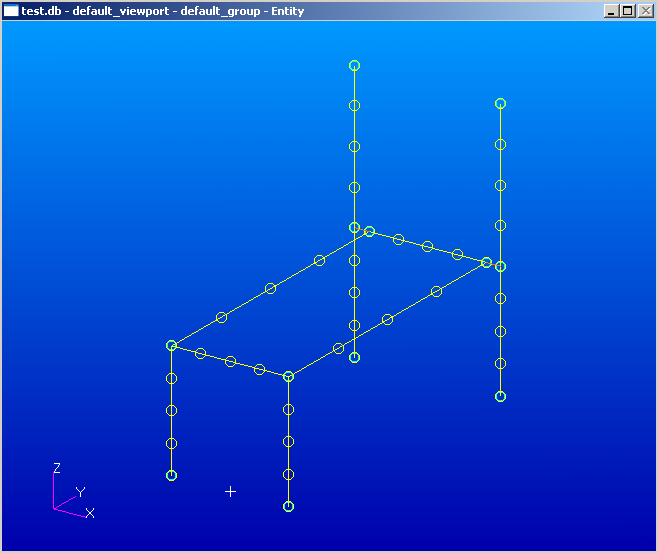658x553 pixels.
Task: Minimize the test.db viewport window
Action: [x=611, y=11]
